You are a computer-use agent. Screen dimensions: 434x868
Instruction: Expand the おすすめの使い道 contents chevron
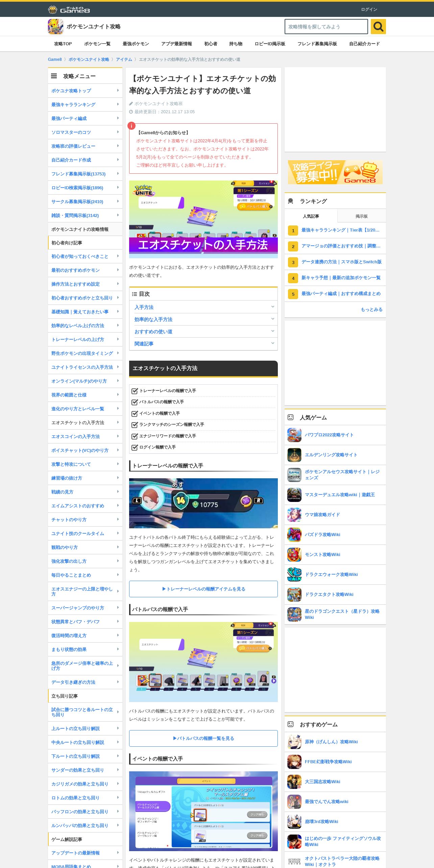[x=273, y=331]
